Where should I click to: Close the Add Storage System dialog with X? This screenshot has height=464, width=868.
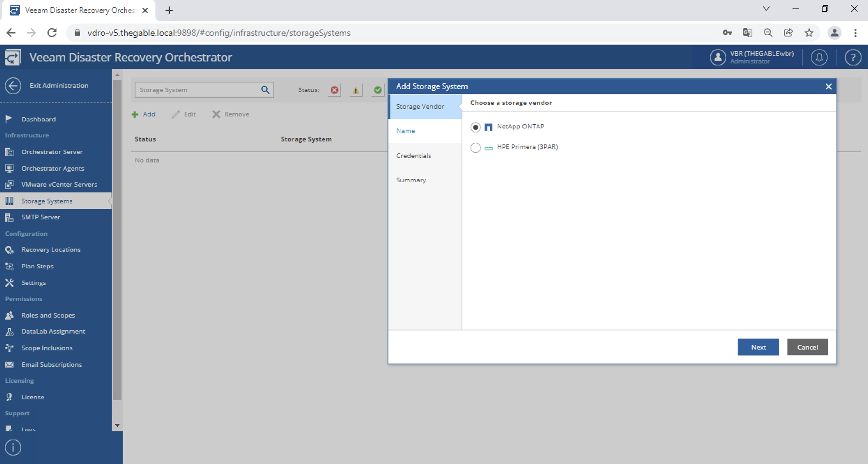[829, 87]
